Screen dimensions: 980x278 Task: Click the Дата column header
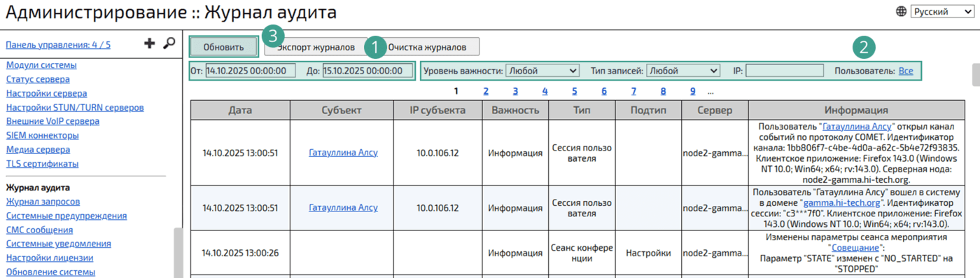click(240, 110)
